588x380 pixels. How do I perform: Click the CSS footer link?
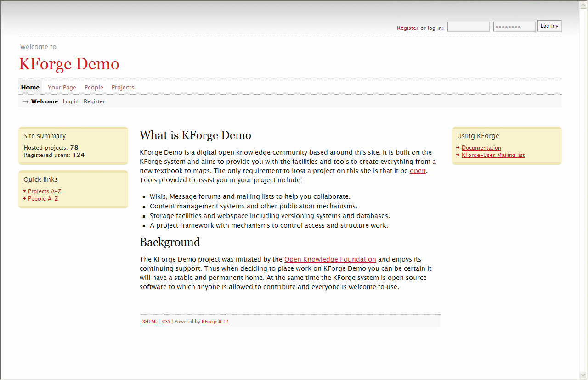(x=166, y=322)
